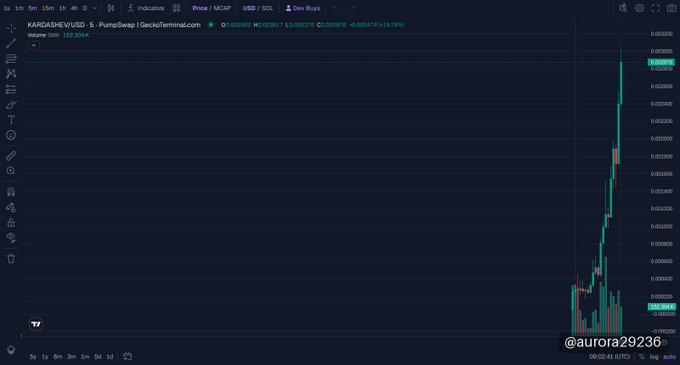The width and height of the screenshot is (680, 365).
Task: Set date range to 1y
Action: [45, 356]
